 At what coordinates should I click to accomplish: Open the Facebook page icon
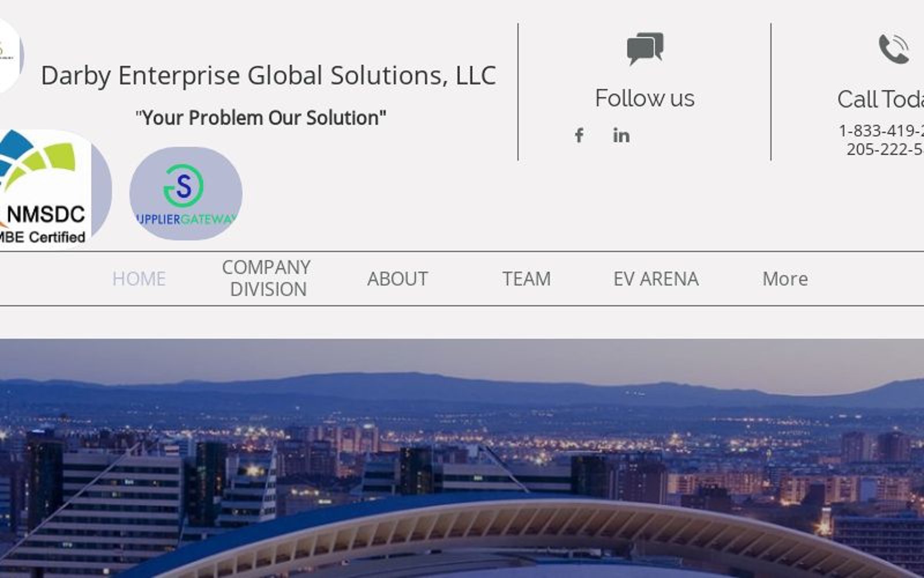tap(579, 135)
